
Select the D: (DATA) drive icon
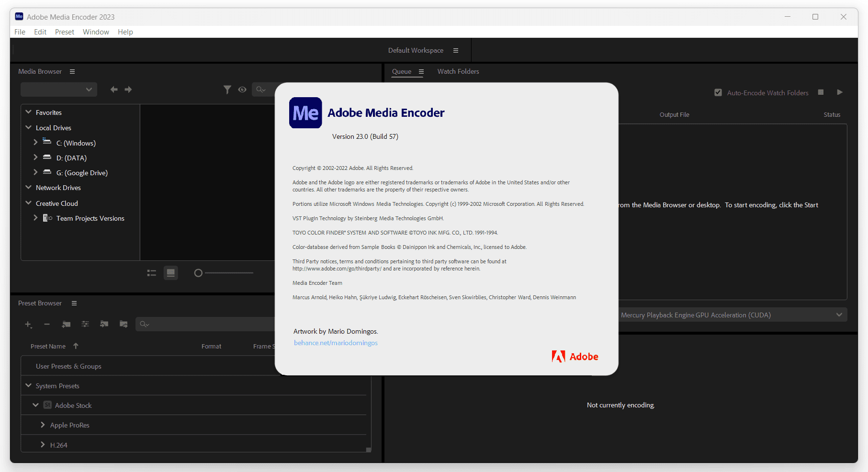coord(47,157)
